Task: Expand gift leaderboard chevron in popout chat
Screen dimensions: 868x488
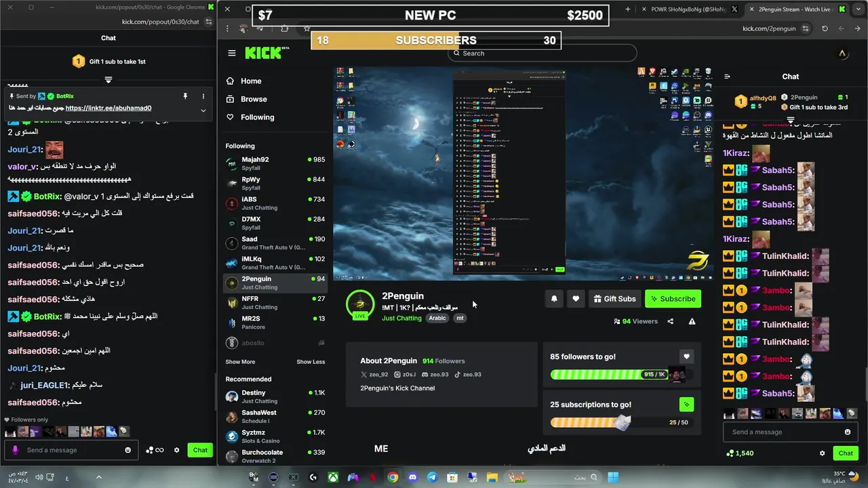Action: pyautogui.click(x=108, y=80)
